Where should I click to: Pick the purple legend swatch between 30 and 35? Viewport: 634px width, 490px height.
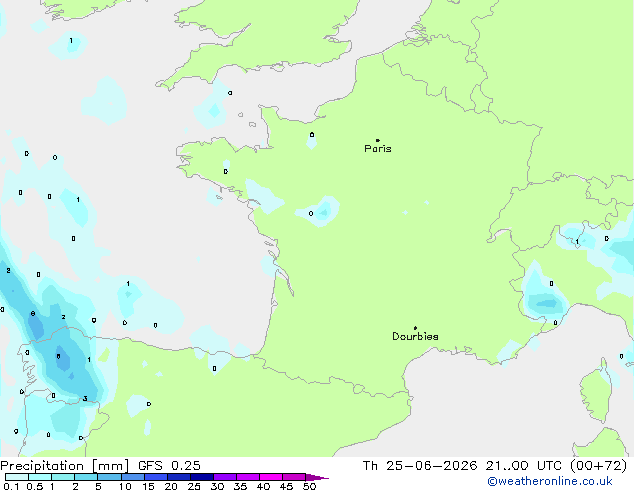225,477
